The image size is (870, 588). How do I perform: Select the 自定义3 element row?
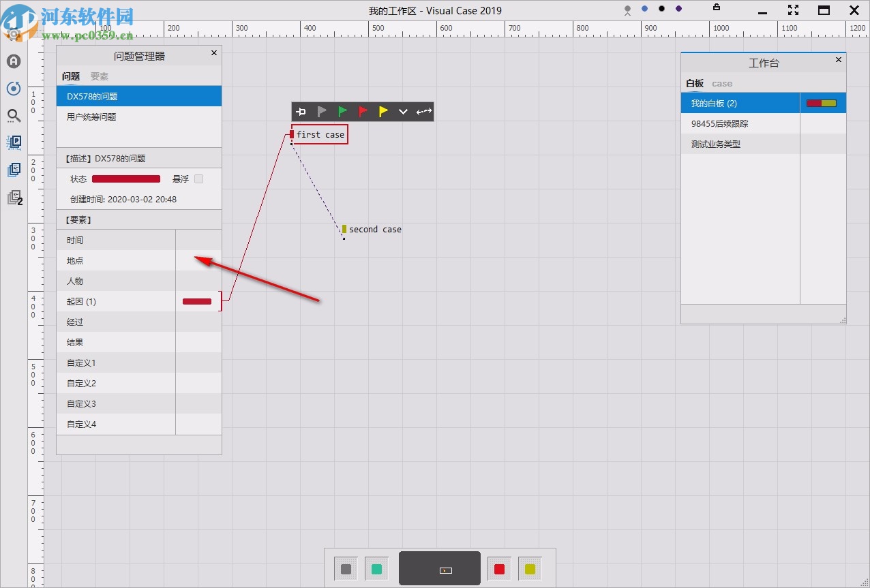tap(139, 403)
